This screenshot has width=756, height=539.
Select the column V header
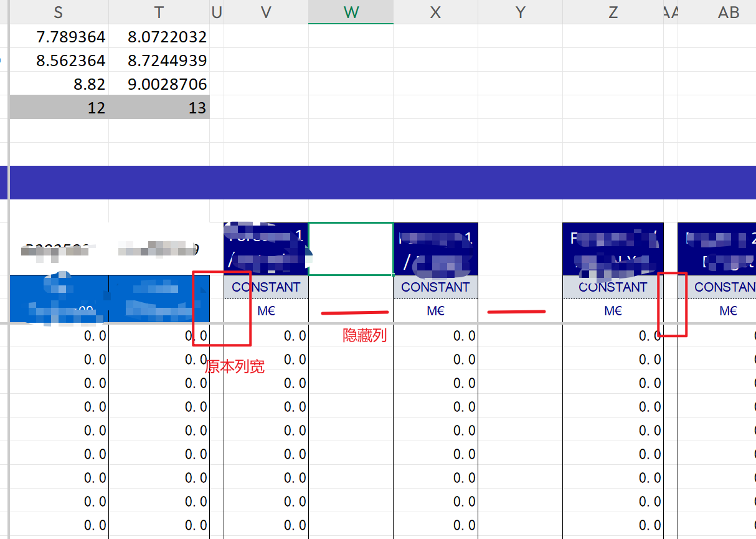click(x=266, y=12)
